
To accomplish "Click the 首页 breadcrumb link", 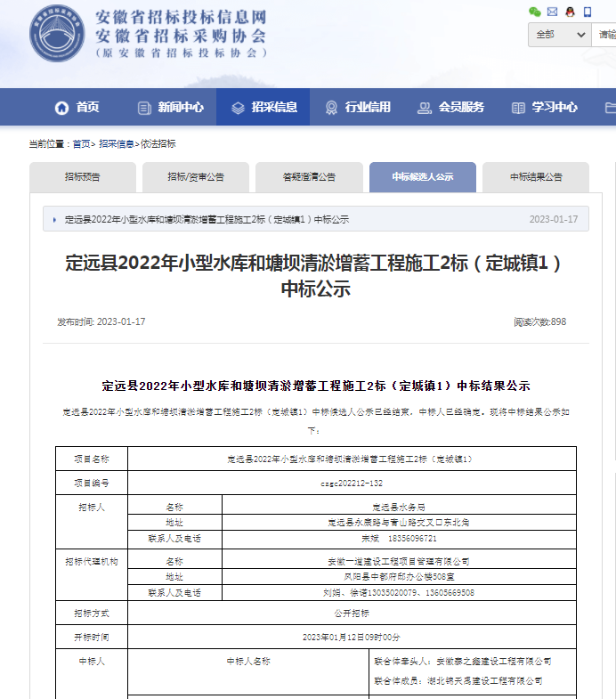I will (x=81, y=144).
